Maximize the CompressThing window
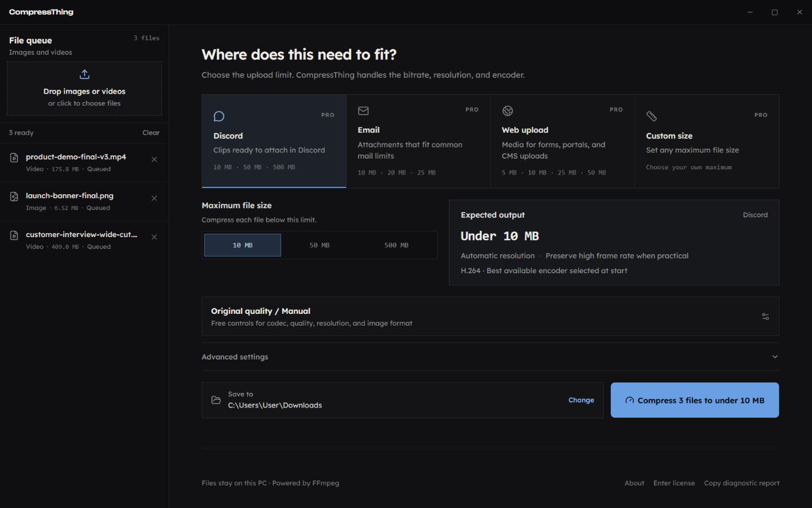Screen dimensions: 812x508 click(x=775, y=12)
